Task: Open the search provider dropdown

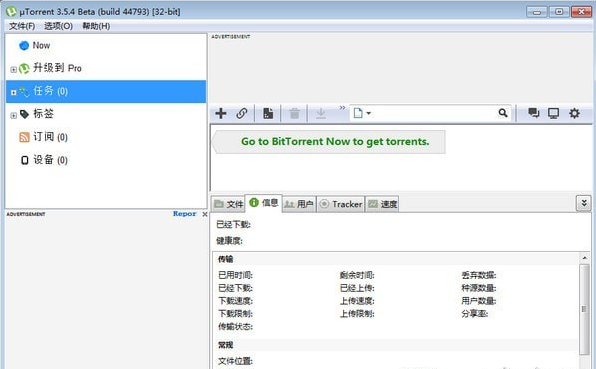Action: click(x=362, y=113)
